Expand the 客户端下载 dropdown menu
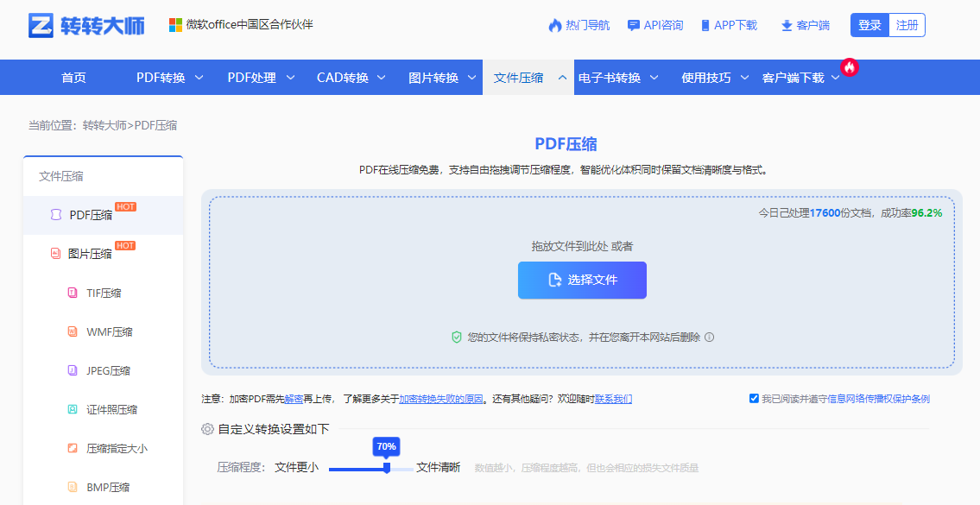 [836, 78]
